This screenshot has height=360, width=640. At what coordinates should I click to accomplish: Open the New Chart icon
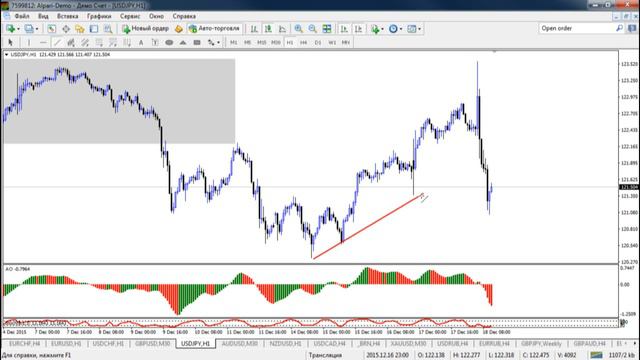[10, 29]
